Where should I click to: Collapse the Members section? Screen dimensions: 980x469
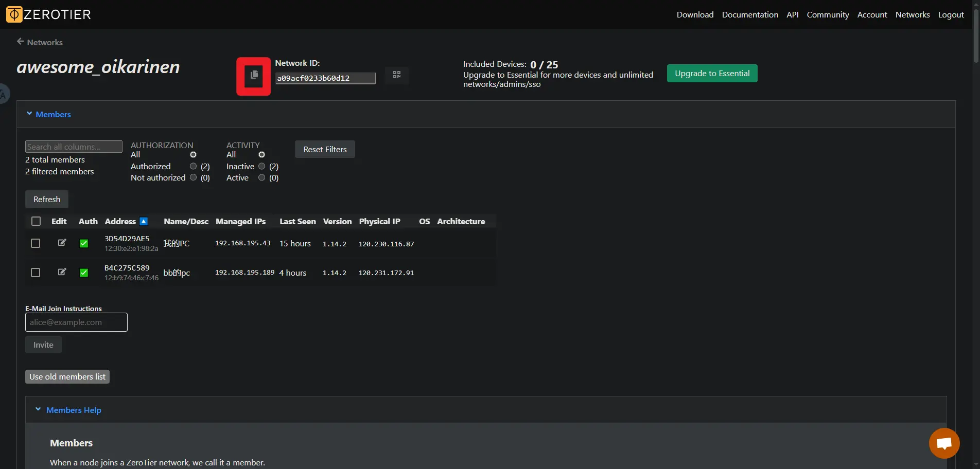[29, 114]
